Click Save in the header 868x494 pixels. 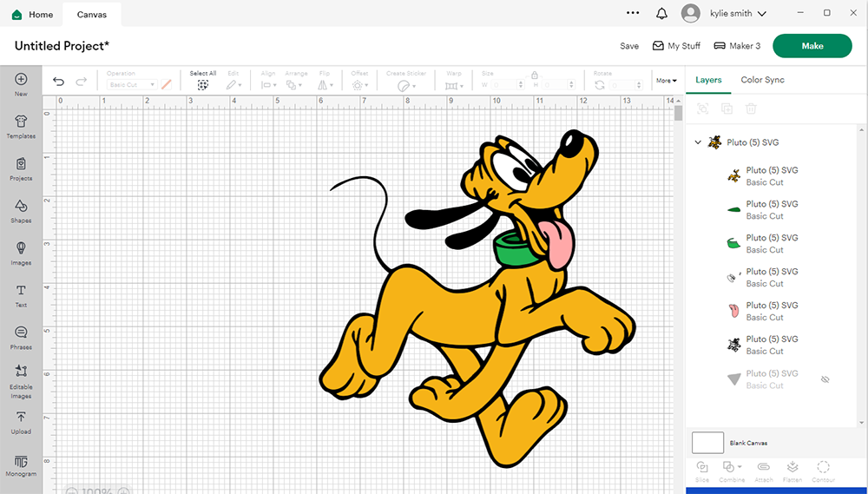click(629, 46)
